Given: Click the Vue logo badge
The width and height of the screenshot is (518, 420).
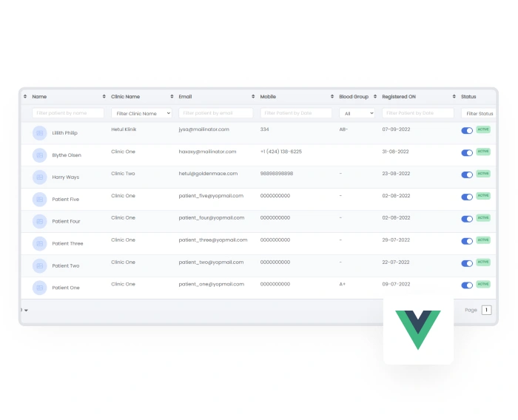Looking at the screenshot, I should point(418,330).
